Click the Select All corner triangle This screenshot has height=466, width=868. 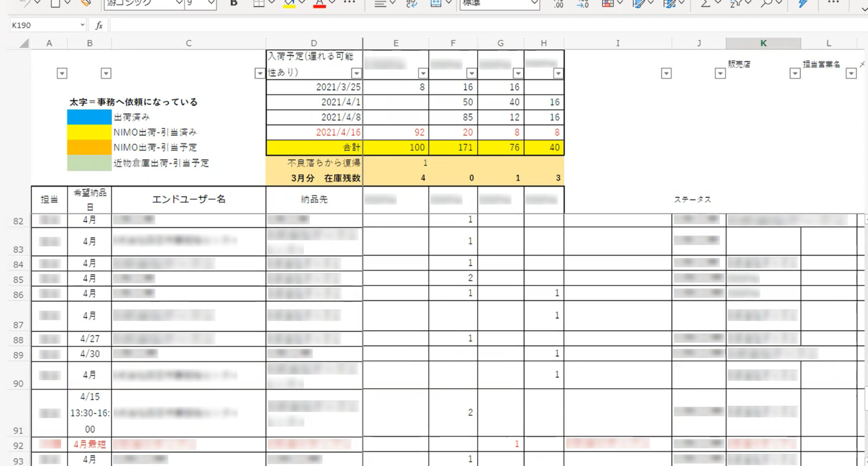[x=24, y=43]
